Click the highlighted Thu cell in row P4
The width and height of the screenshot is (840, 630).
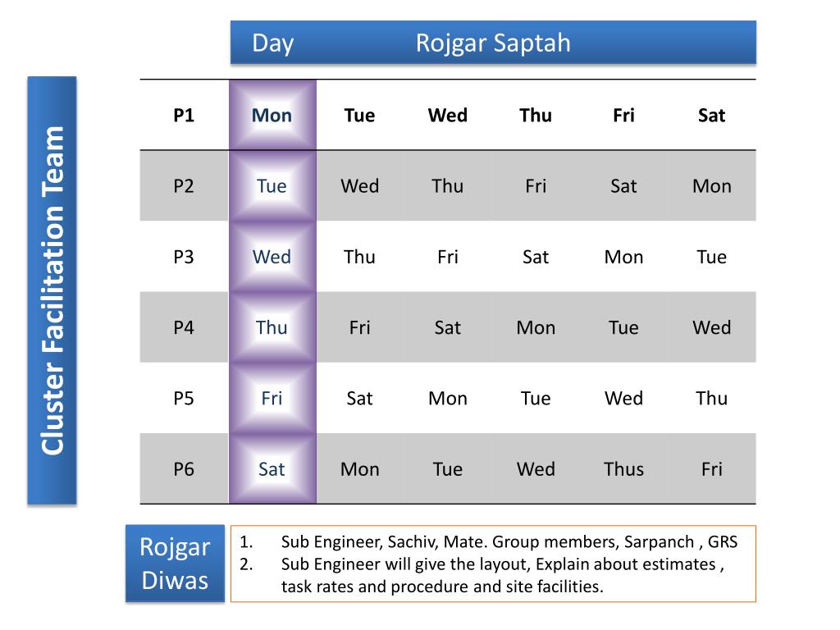click(x=272, y=327)
